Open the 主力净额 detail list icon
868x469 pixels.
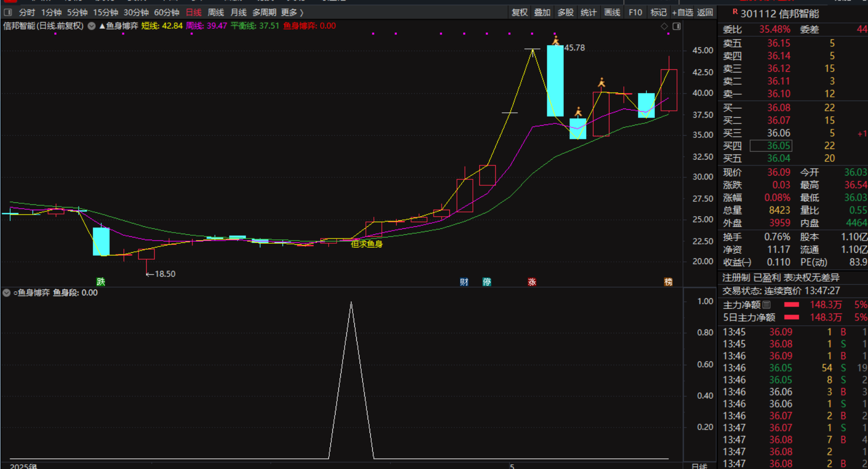tap(766, 305)
